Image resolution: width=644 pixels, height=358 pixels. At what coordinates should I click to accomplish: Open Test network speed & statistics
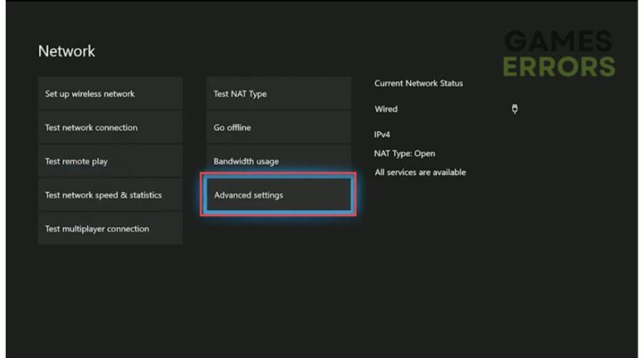[x=110, y=195]
